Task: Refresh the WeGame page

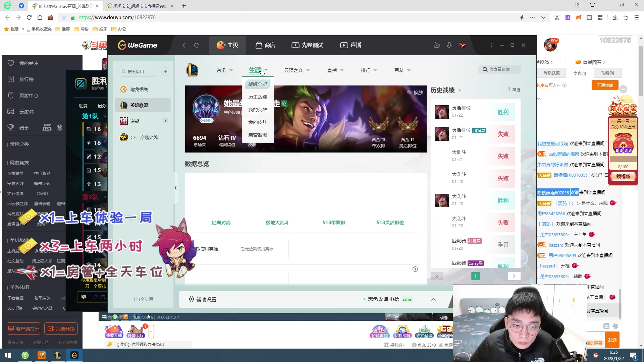Action: tap(197, 45)
